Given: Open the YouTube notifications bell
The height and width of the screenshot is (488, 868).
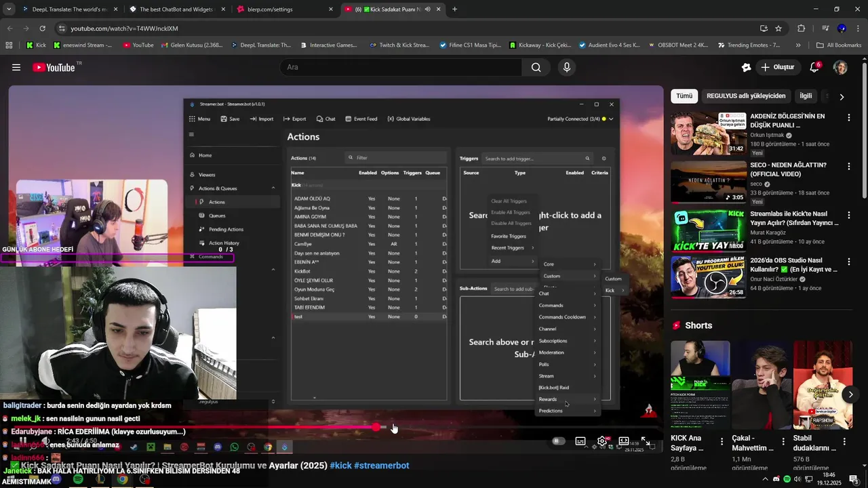Looking at the screenshot, I should (814, 67).
